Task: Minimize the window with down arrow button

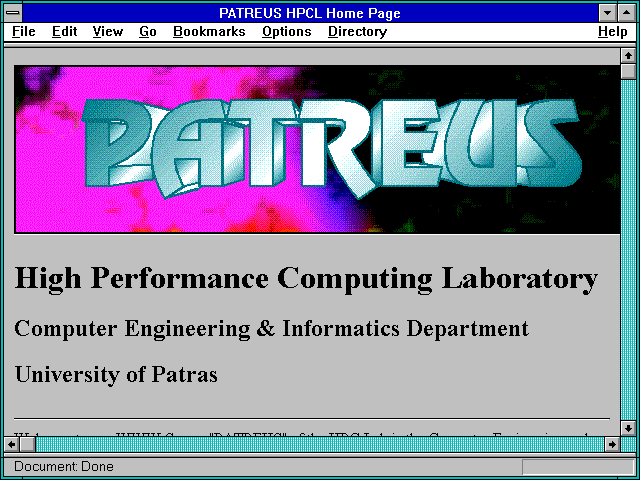Action: click(x=607, y=13)
